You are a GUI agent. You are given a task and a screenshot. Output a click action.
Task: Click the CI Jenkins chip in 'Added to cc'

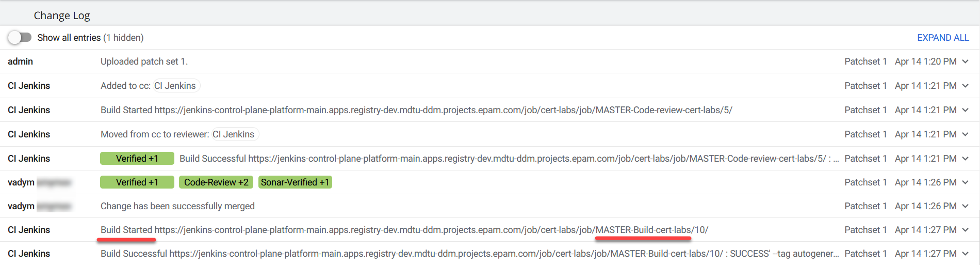[175, 86]
